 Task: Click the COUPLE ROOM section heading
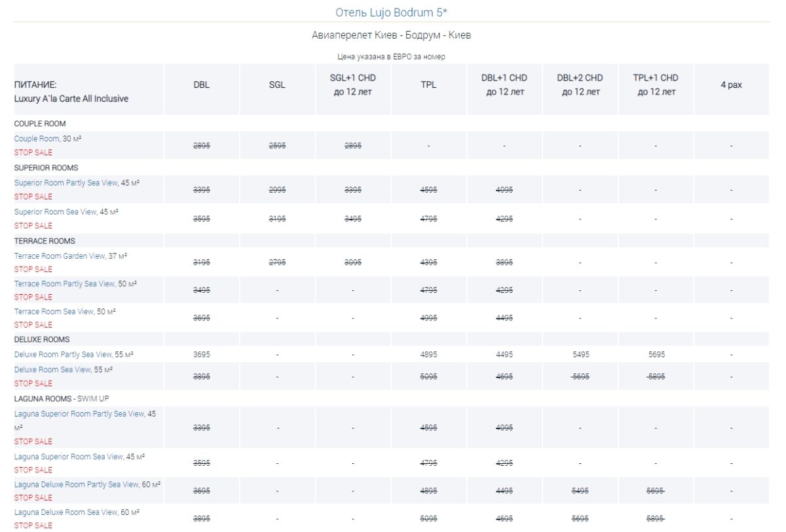(x=40, y=123)
